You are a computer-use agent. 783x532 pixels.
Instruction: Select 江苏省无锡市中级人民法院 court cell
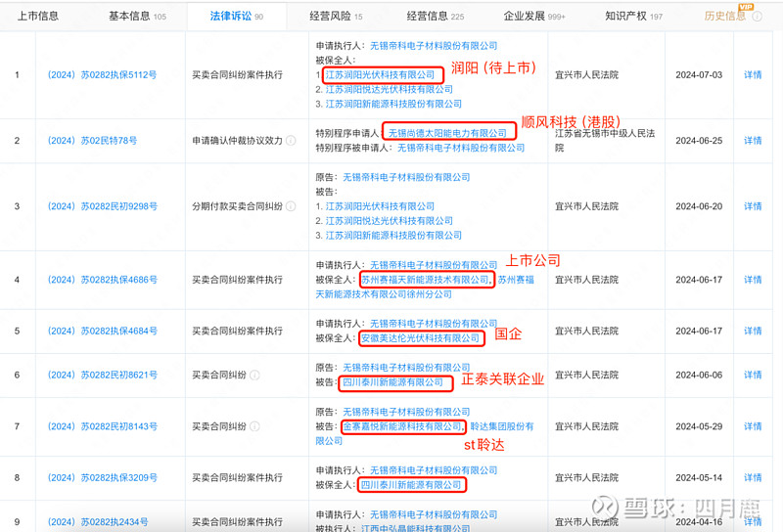pos(605,141)
